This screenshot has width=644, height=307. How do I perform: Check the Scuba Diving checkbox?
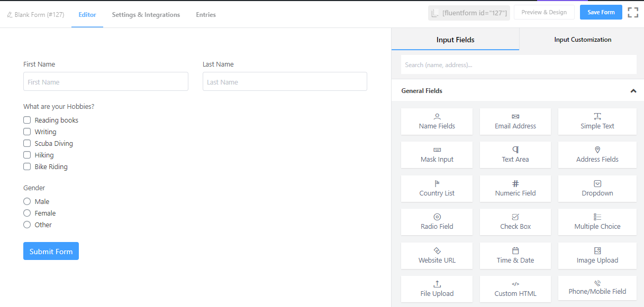27,143
